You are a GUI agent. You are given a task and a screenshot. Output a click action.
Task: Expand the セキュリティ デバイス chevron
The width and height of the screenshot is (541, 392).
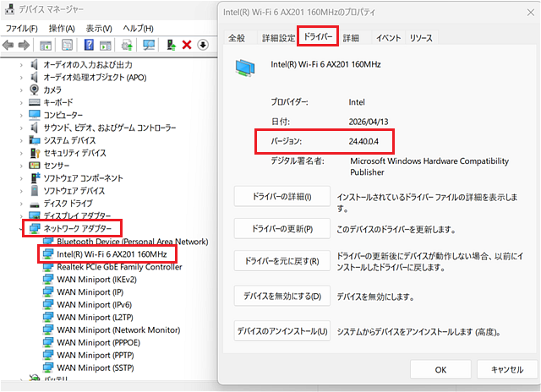coord(21,153)
